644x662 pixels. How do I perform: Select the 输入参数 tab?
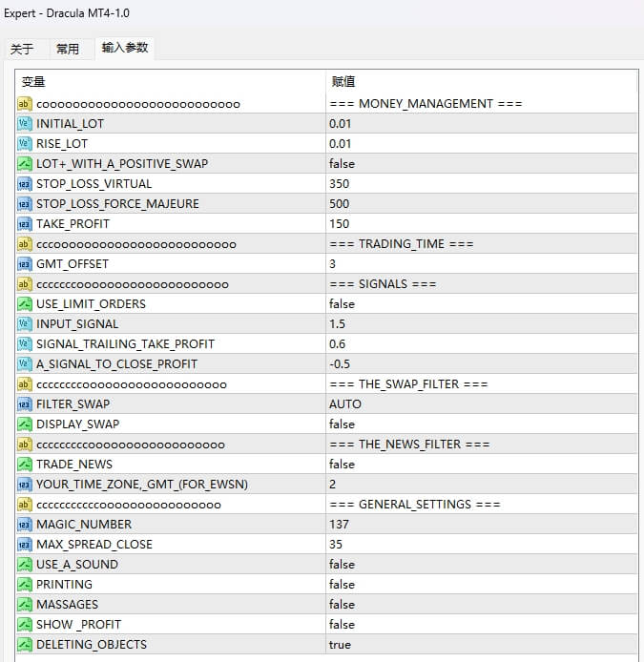[x=125, y=48]
